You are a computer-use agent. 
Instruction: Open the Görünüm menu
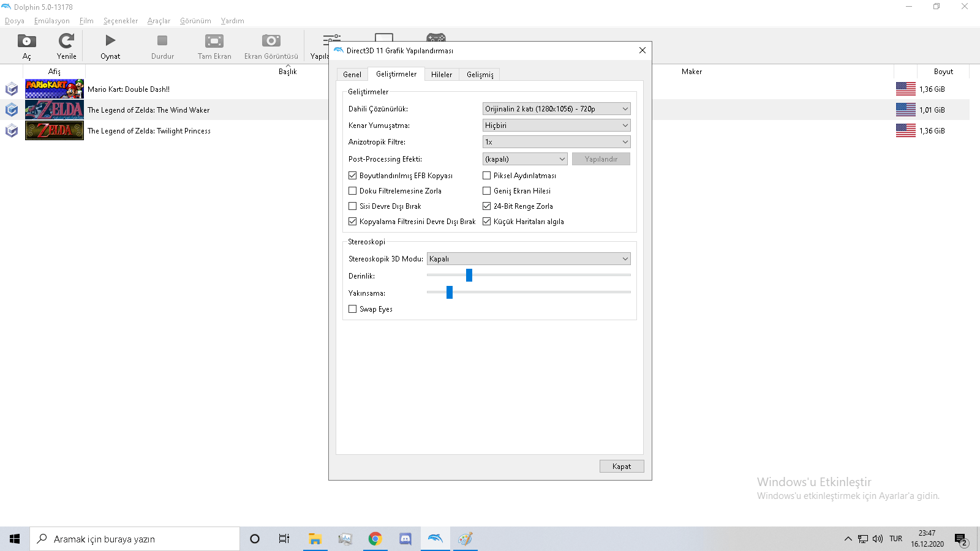[x=195, y=21]
